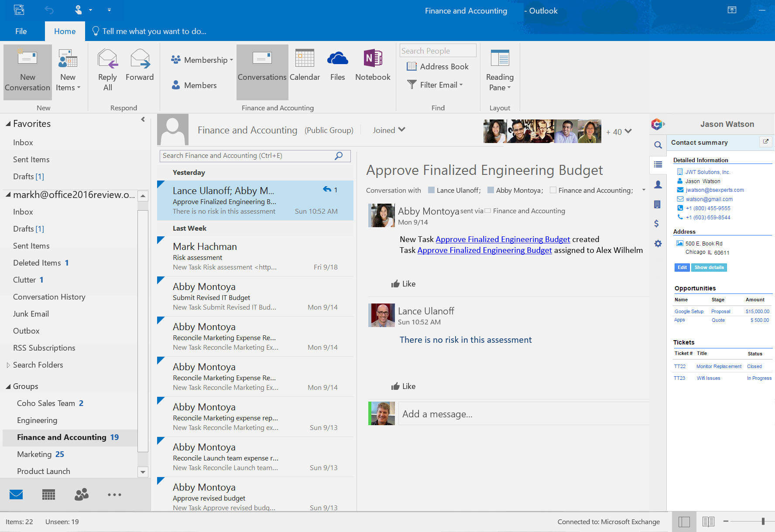The height and width of the screenshot is (532, 775).
Task: Pop out the Contact summary panel
Action: tap(765, 142)
